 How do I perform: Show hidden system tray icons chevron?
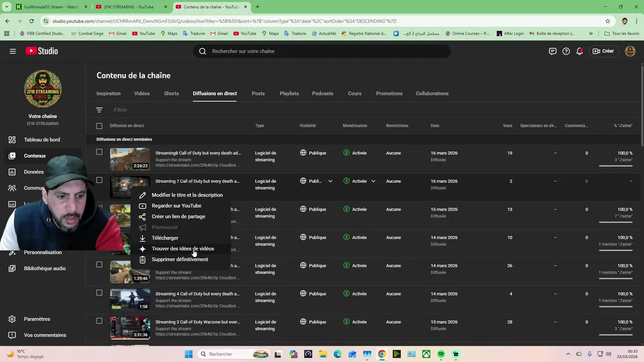(x=568, y=354)
